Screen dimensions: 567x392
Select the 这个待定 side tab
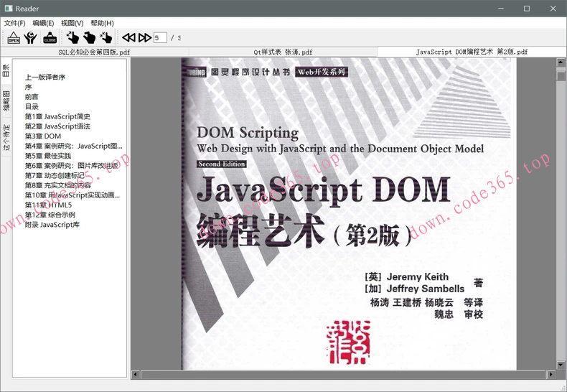point(6,137)
